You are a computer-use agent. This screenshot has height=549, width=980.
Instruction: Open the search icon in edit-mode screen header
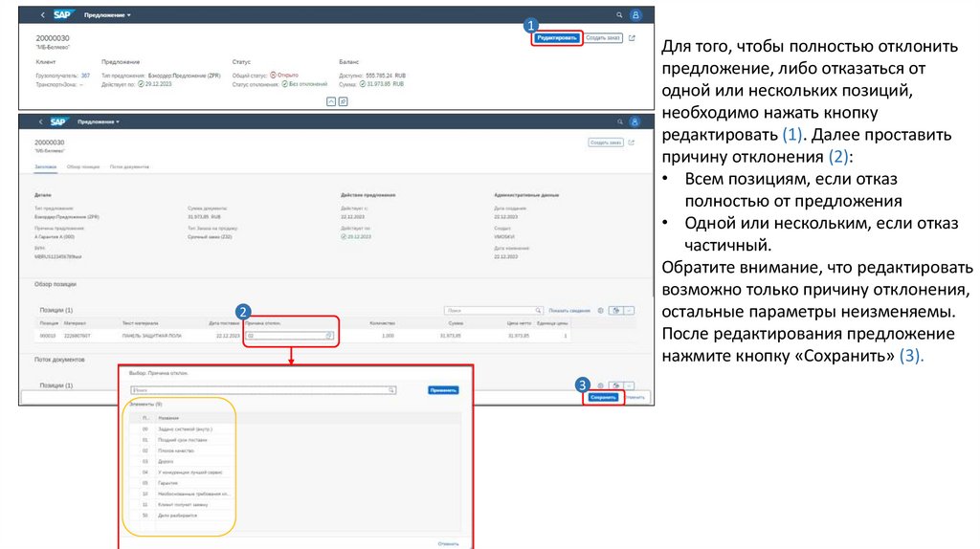click(620, 121)
